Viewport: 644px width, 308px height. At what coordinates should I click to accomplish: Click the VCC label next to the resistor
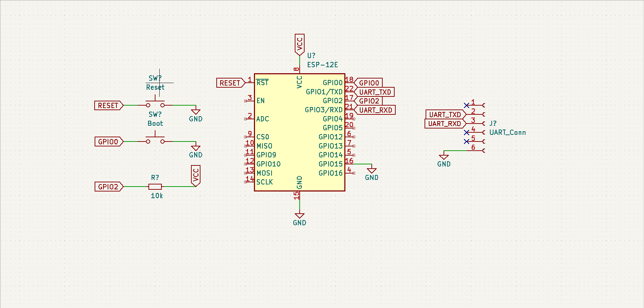coord(196,176)
